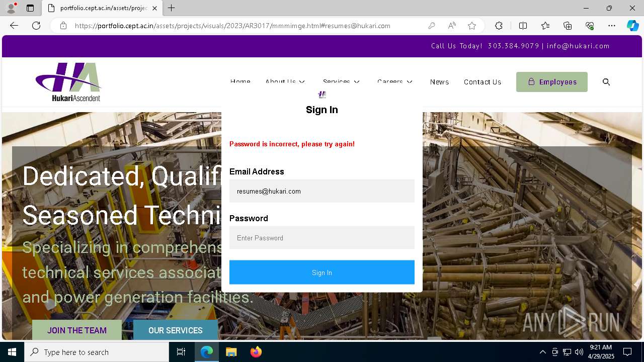Click the website search magnifier icon
Image resolution: width=644 pixels, height=362 pixels.
point(606,82)
